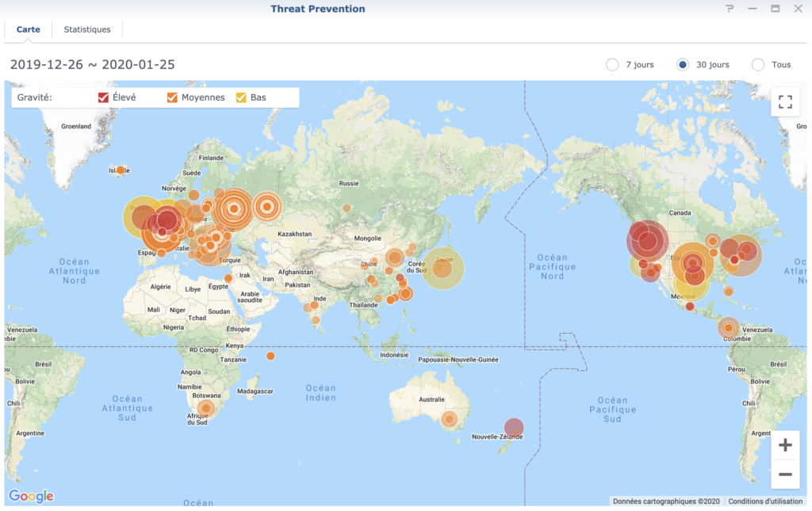Image resolution: width=812 pixels, height=511 pixels.
Task: Toggle fullscreen map view
Action: (x=785, y=102)
